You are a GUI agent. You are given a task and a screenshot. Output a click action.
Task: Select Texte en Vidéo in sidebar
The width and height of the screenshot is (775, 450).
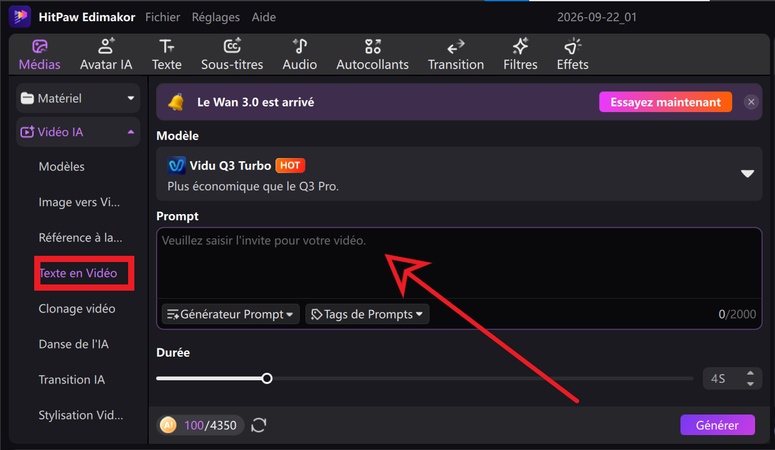coord(78,273)
